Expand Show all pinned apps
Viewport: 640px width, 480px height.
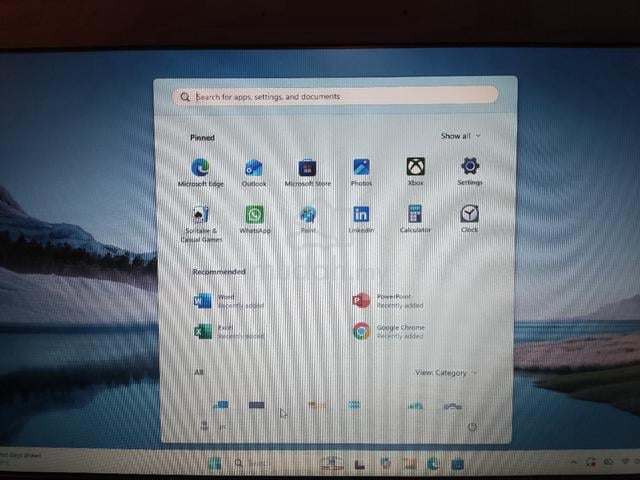point(460,136)
